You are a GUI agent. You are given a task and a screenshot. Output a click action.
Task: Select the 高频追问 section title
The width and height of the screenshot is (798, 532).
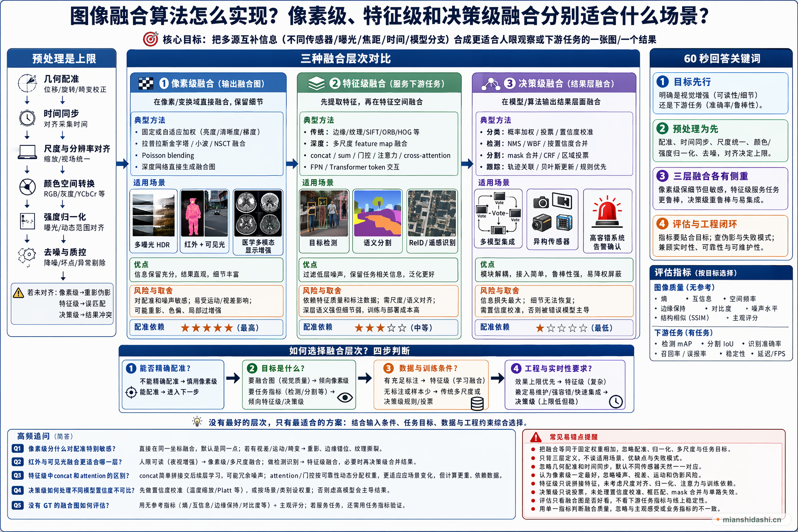point(34,436)
